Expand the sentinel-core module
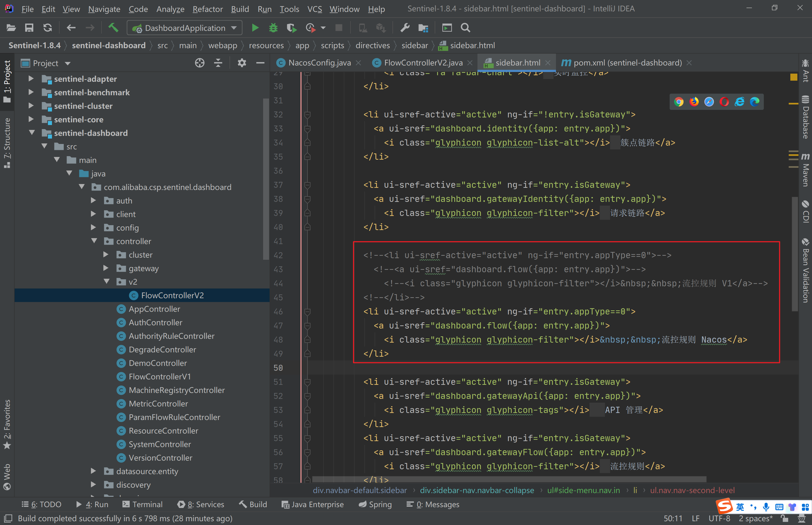This screenshot has height=525, width=812. (31, 119)
